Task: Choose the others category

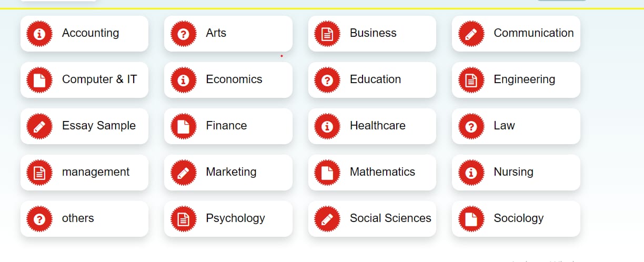Action: 84,219
